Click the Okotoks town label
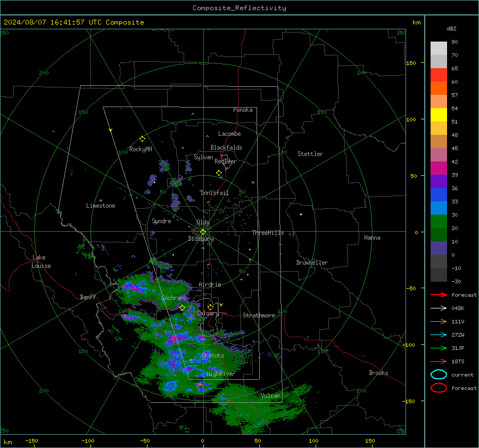The height and width of the screenshot is (448, 479). pyautogui.click(x=213, y=355)
